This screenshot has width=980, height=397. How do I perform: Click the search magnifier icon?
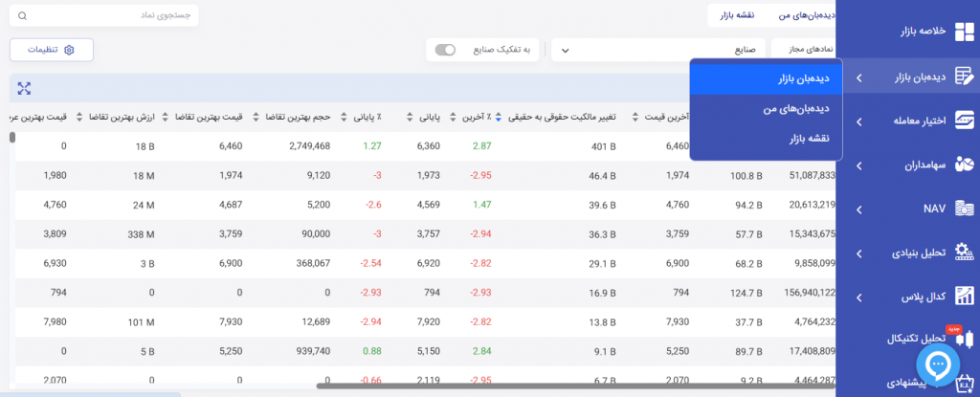point(23,16)
